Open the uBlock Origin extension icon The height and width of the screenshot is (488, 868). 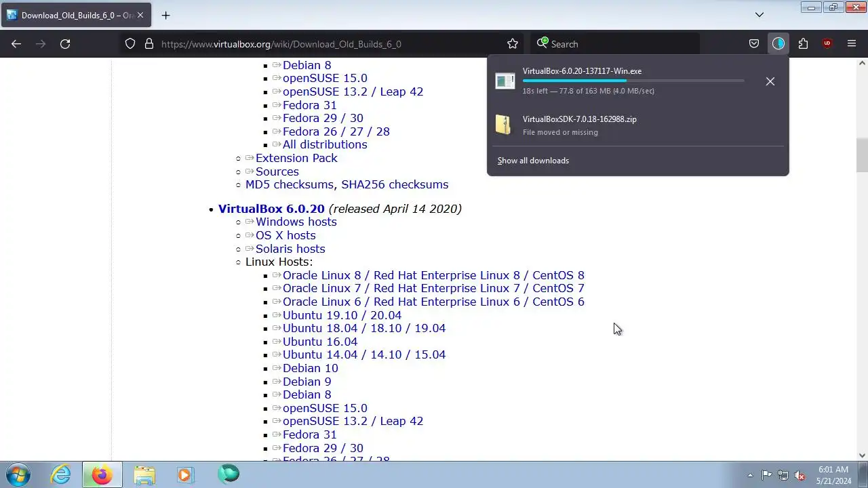827,44
